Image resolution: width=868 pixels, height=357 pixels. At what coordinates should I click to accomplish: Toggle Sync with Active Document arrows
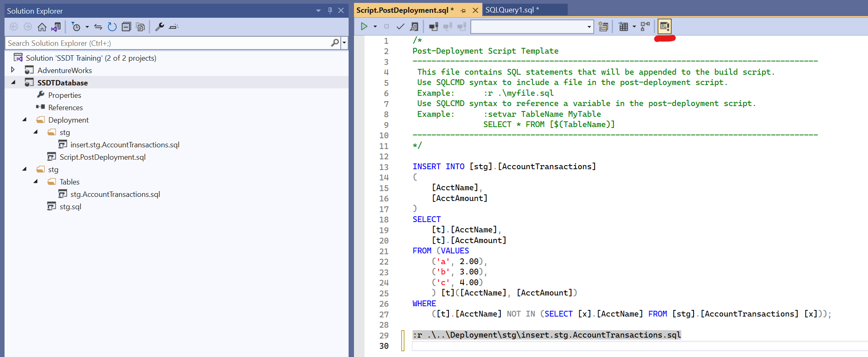click(x=98, y=27)
